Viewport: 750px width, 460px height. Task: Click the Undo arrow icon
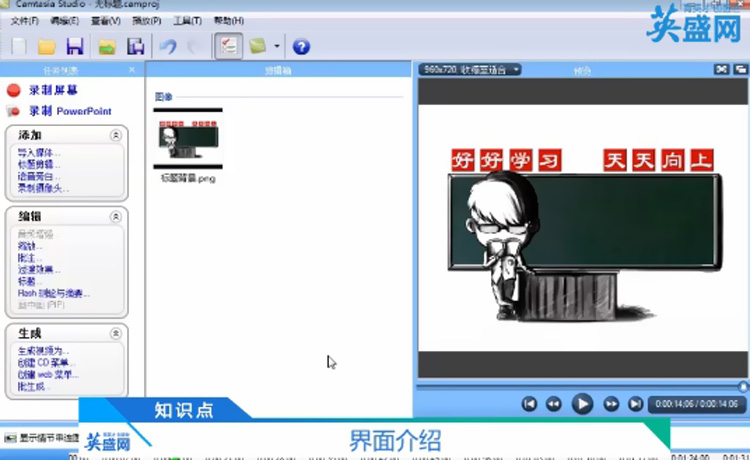pyautogui.click(x=168, y=46)
